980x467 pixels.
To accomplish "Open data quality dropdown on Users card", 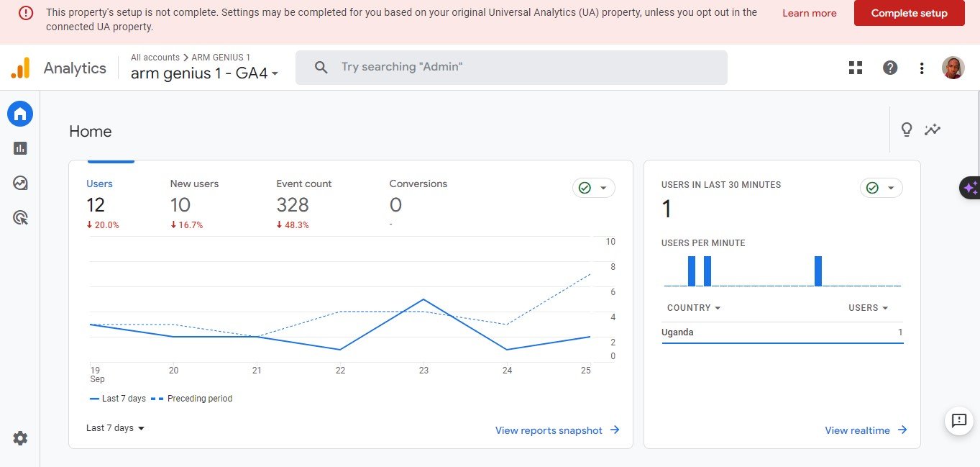I will pyautogui.click(x=594, y=188).
